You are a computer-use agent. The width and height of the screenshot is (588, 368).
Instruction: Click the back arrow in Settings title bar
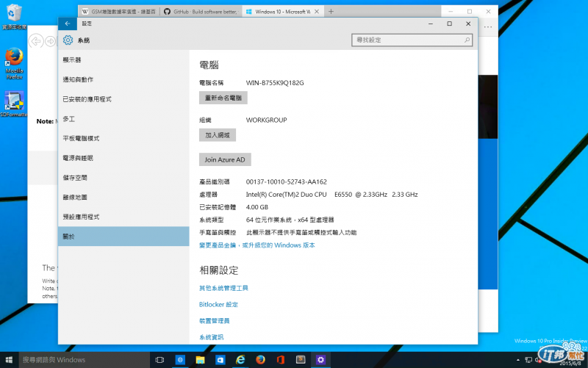pyautogui.click(x=68, y=24)
